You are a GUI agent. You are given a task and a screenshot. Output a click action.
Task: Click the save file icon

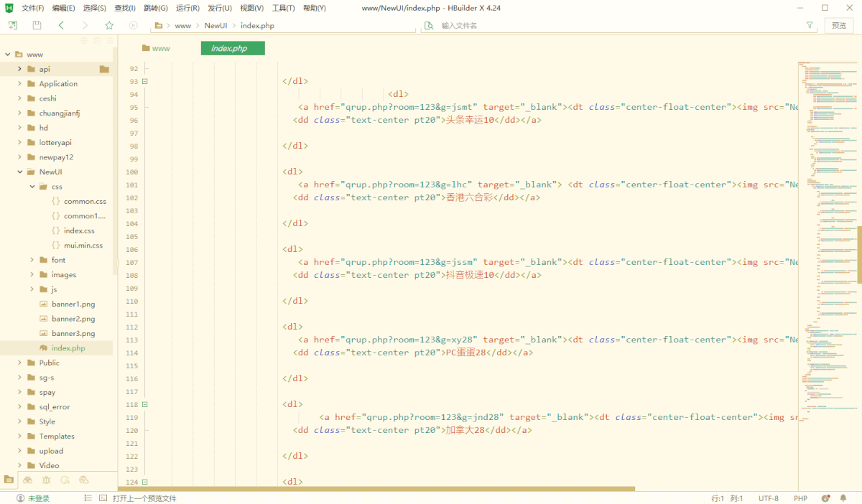(x=37, y=25)
